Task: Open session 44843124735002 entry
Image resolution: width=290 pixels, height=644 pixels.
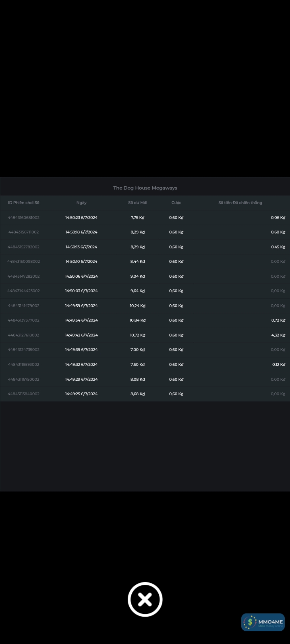Action: click(24, 350)
